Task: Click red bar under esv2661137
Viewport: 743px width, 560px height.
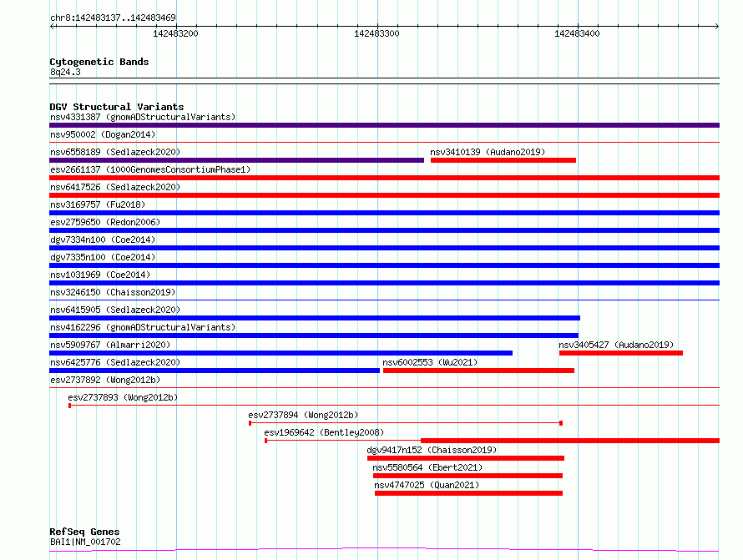Action: click(384, 178)
